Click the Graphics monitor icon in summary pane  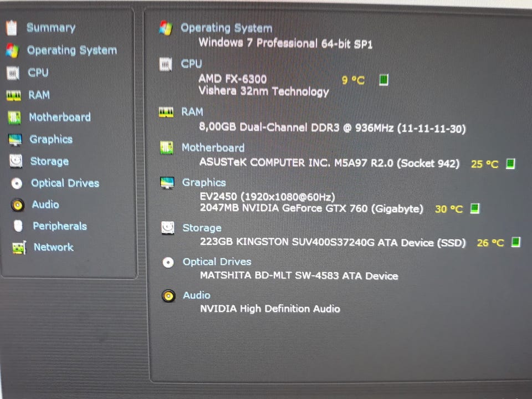click(167, 183)
